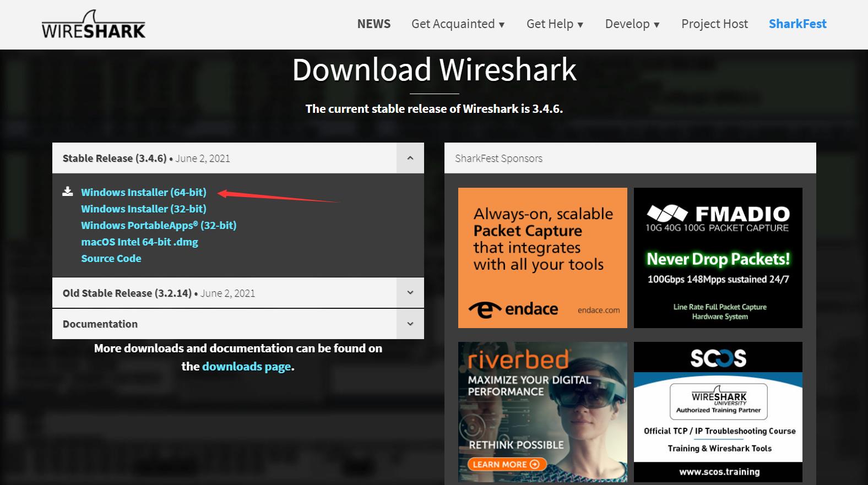Download Windows Installer (32-bit)
868x485 pixels.
(x=144, y=209)
